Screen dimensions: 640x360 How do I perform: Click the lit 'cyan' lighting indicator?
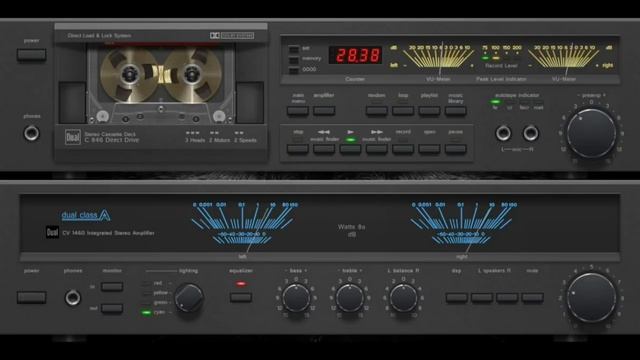click(146, 313)
